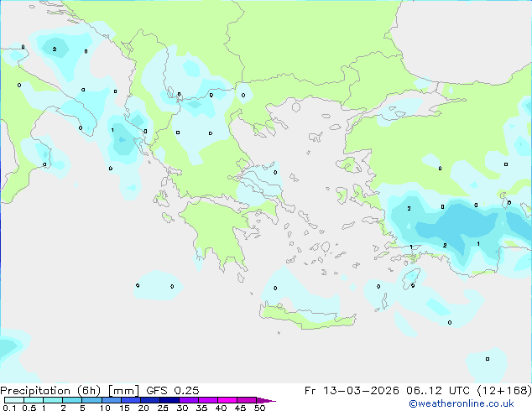Click the legend tick label '45'

240,408
